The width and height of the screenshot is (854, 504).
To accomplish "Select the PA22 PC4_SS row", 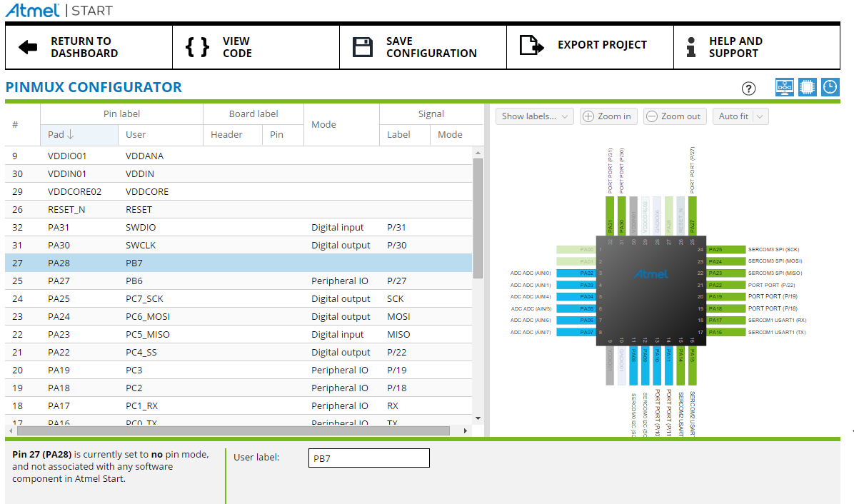I will [x=238, y=353].
